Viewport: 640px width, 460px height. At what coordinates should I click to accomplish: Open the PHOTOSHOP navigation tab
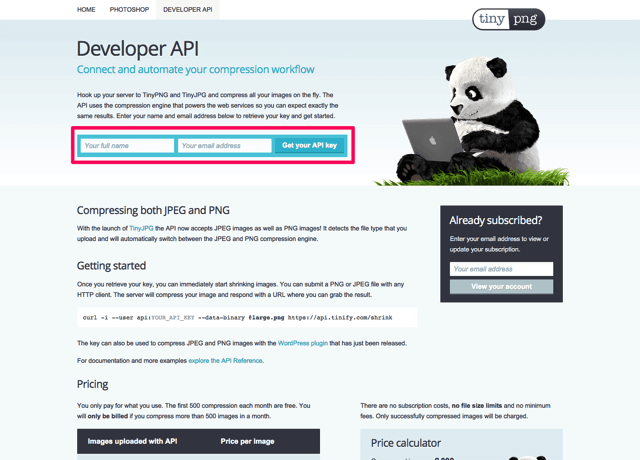(129, 9)
